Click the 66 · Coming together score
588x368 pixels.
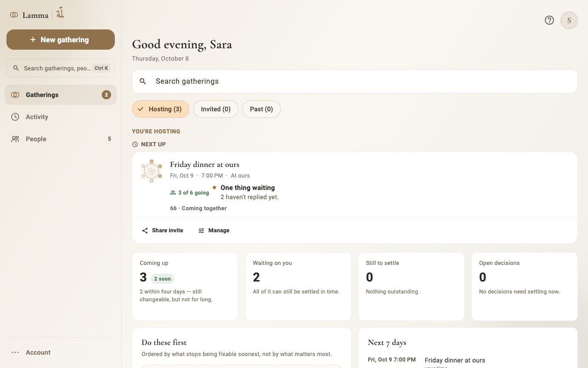click(198, 208)
